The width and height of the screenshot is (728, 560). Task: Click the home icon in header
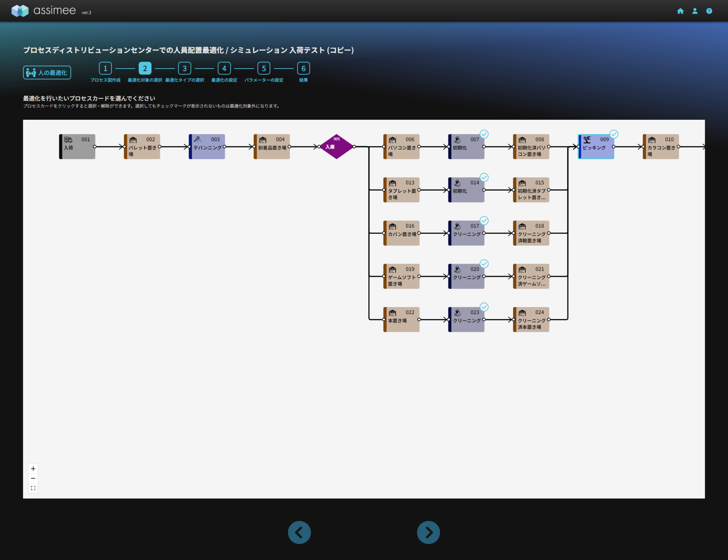click(x=680, y=11)
